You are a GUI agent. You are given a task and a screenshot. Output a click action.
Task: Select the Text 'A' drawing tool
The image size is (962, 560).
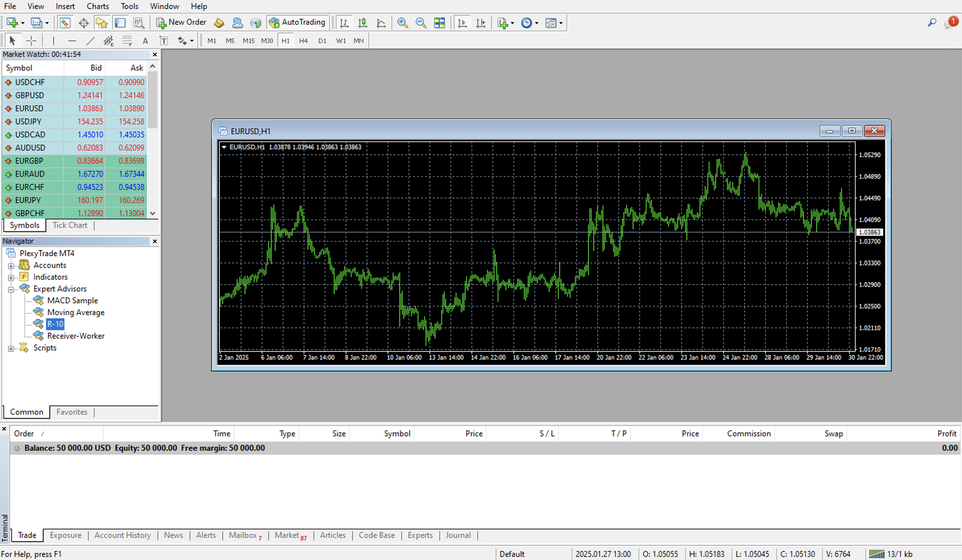point(146,41)
